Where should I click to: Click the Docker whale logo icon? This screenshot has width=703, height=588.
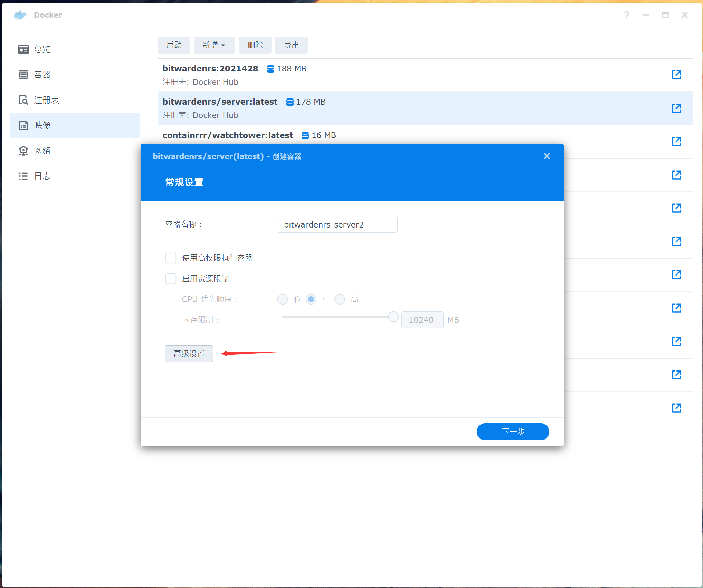coord(20,15)
